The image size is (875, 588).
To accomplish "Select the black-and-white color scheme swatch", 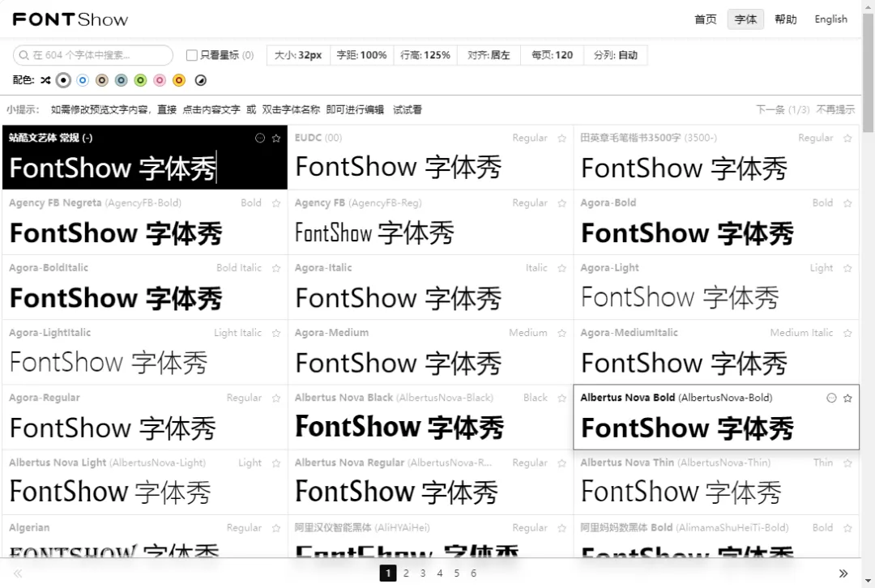I will (64, 80).
